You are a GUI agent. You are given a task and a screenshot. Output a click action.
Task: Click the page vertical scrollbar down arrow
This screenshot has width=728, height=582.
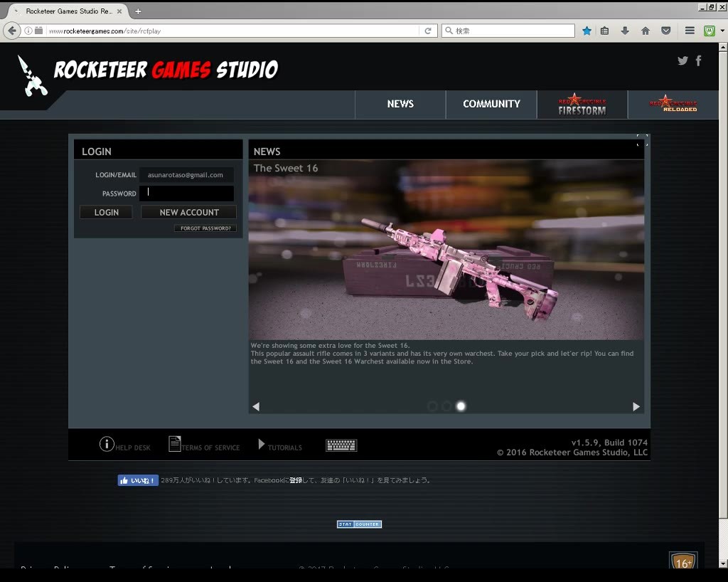point(723,564)
